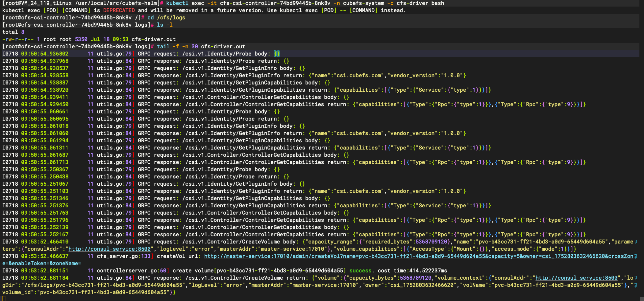The width and height of the screenshot is (644, 301).
Task: Click the timestamp 09:50:54.936802
Action: pos(45,54)
